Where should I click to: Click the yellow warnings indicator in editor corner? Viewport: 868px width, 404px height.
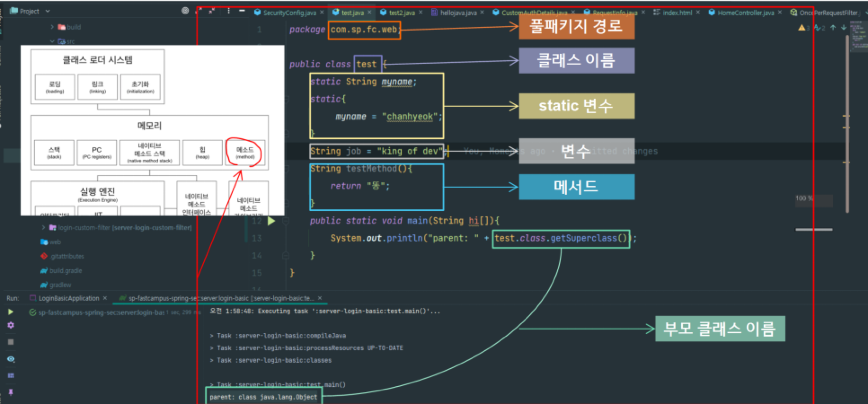pyautogui.click(x=803, y=27)
